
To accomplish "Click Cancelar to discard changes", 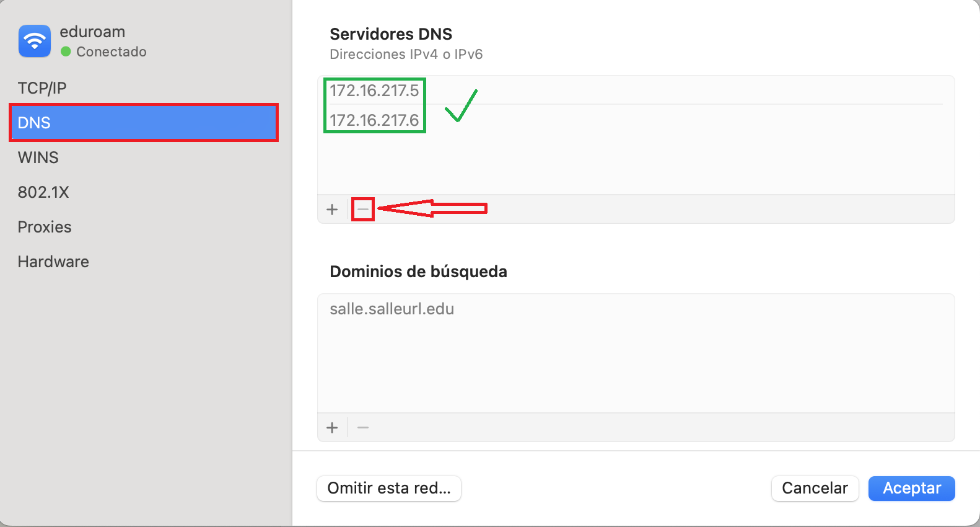I will (x=815, y=488).
